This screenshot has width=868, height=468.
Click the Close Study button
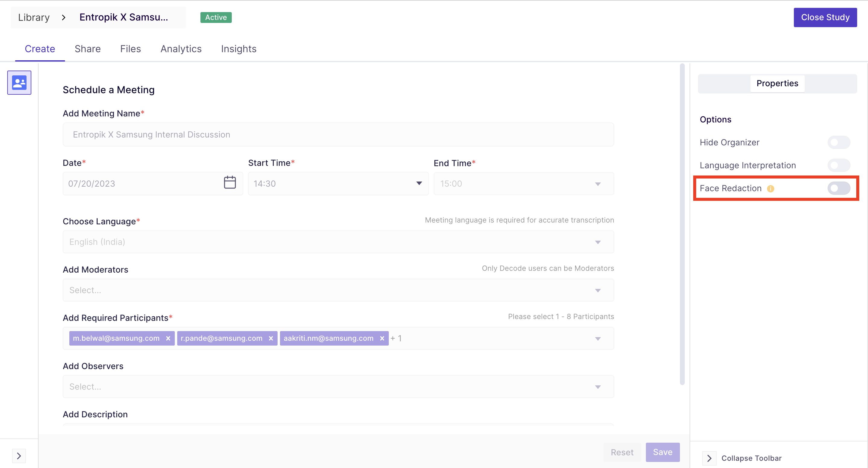tap(825, 17)
